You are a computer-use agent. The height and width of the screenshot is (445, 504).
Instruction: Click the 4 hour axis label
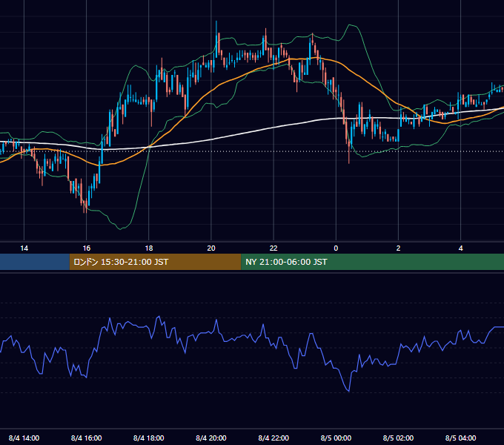click(x=460, y=248)
